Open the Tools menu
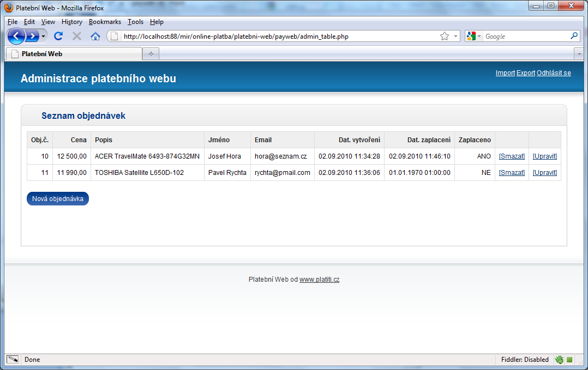The width and height of the screenshot is (588, 370). pyautogui.click(x=135, y=22)
